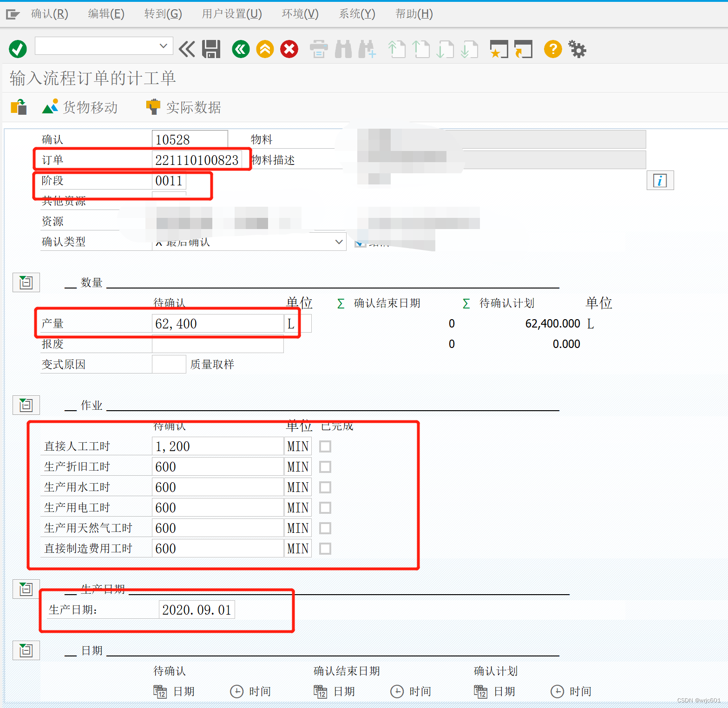Image resolution: width=728 pixels, height=708 pixels.
Task: Check 已完成 for 生产折旧工时
Action: click(325, 466)
